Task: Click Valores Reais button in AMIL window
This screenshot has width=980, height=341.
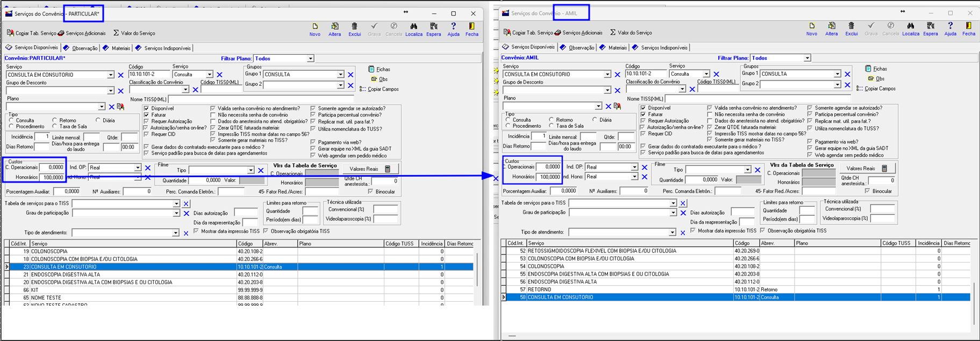Action: point(867,169)
